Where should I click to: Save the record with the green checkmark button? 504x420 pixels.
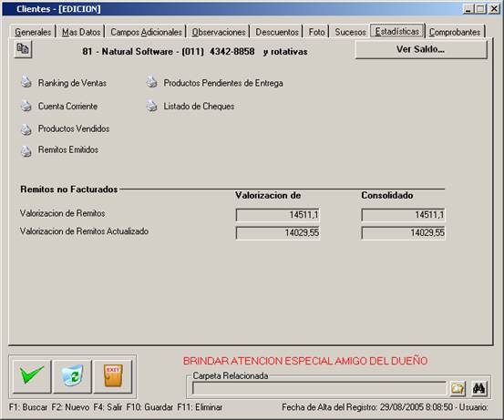tap(32, 376)
